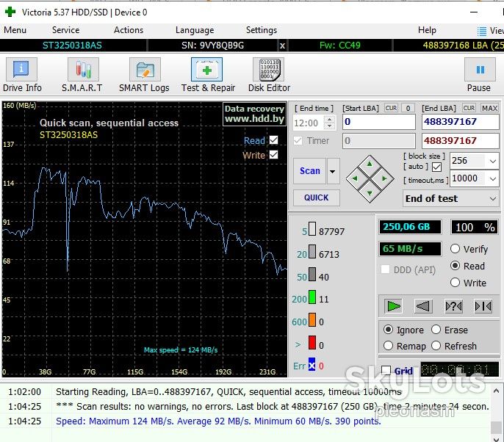The height and width of the screenshot is (442, 504).
Task: Click the Scan button
Action: (310, 171)
